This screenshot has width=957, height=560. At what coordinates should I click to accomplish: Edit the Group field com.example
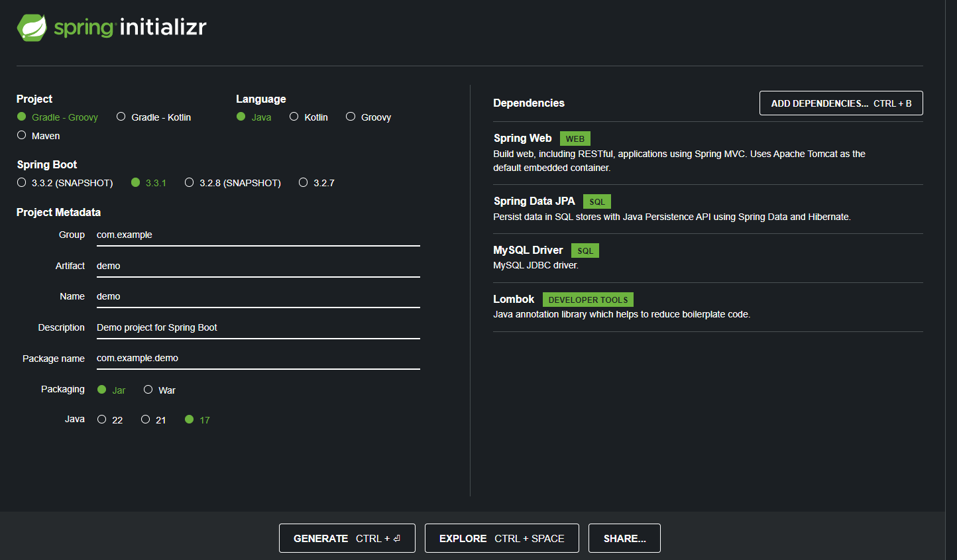[258, 235]
